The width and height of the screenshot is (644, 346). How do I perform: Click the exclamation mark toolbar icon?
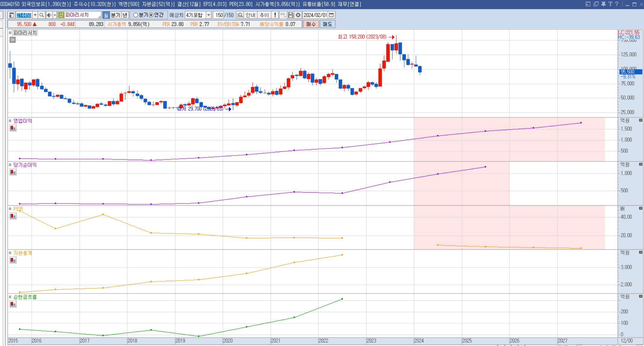(275, 15)
